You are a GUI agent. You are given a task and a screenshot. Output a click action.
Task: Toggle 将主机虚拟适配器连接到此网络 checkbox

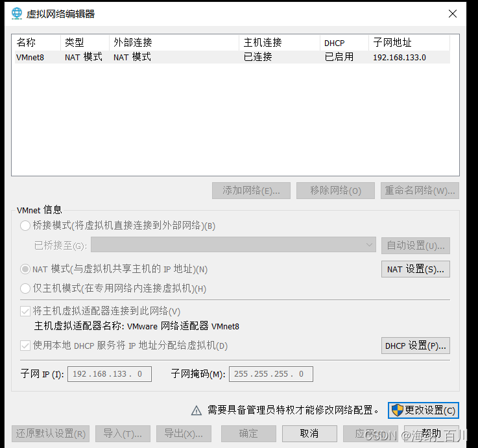[x=25, y=311]
